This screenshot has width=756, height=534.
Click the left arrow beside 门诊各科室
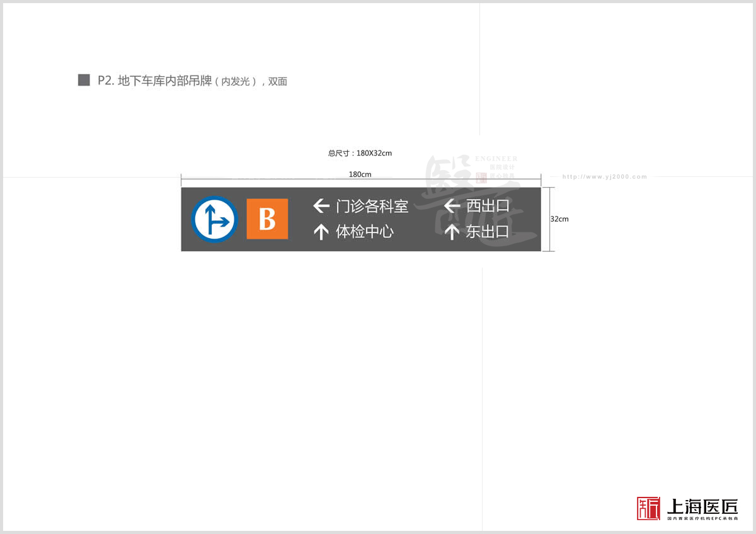click(321, 206)
